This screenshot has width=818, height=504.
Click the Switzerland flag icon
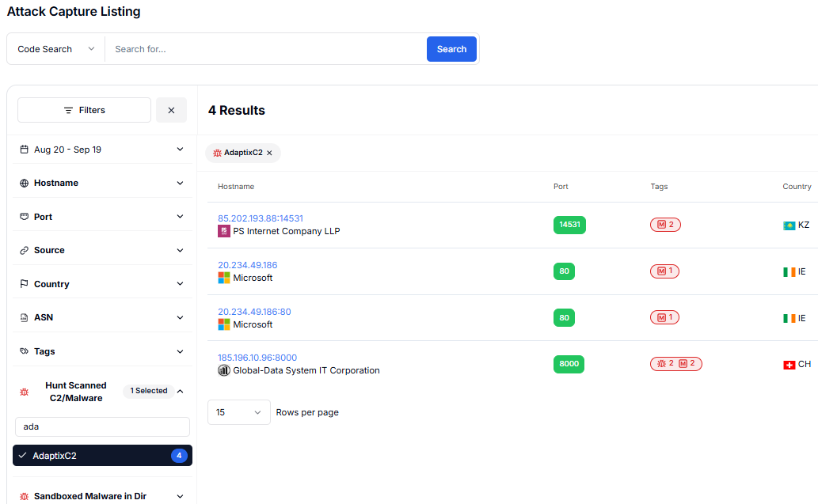coord(789,365)
